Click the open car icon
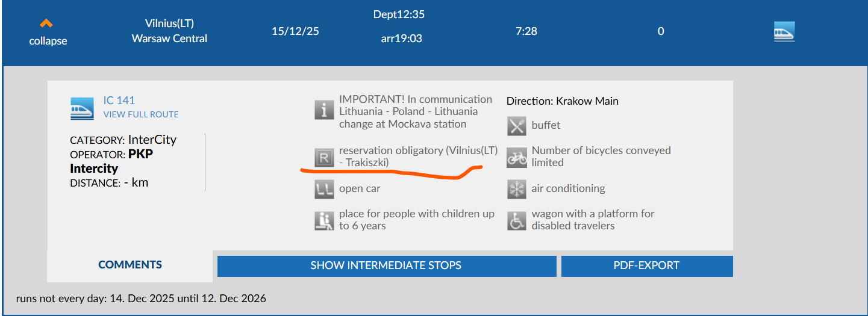The height and width of the screenshot is (316, 868). tap(324, 189)
